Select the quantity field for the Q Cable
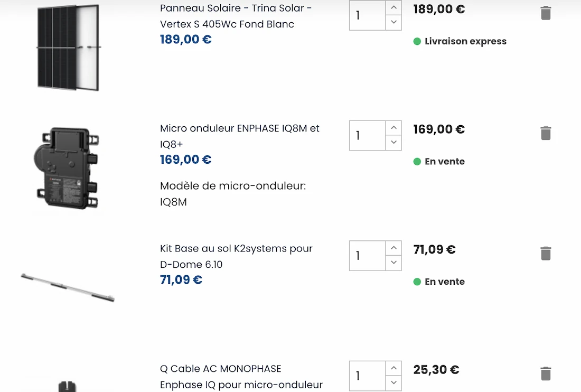Viewport: 581px width, 392px height. [367, 376]
